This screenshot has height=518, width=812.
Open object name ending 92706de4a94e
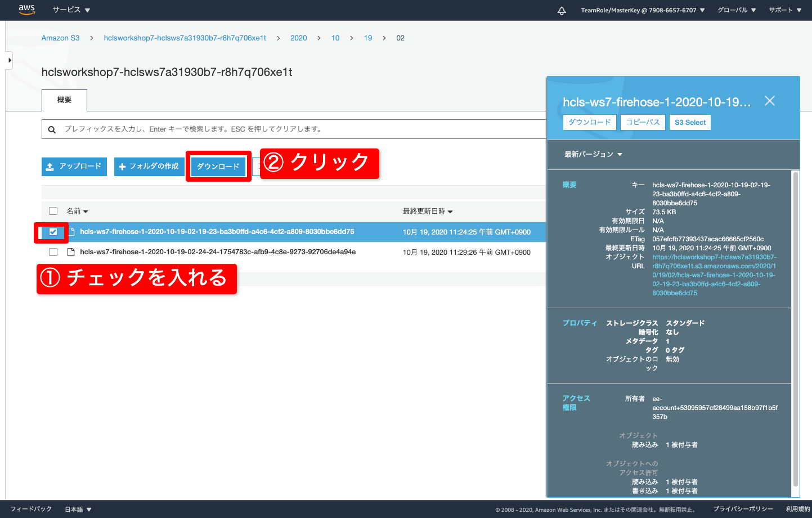point(218,252)
